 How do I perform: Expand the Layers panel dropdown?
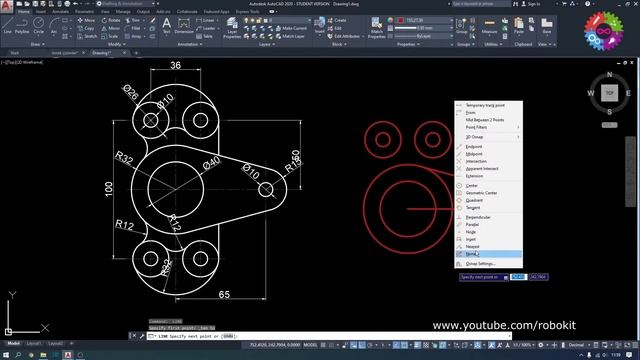(267, 44)
